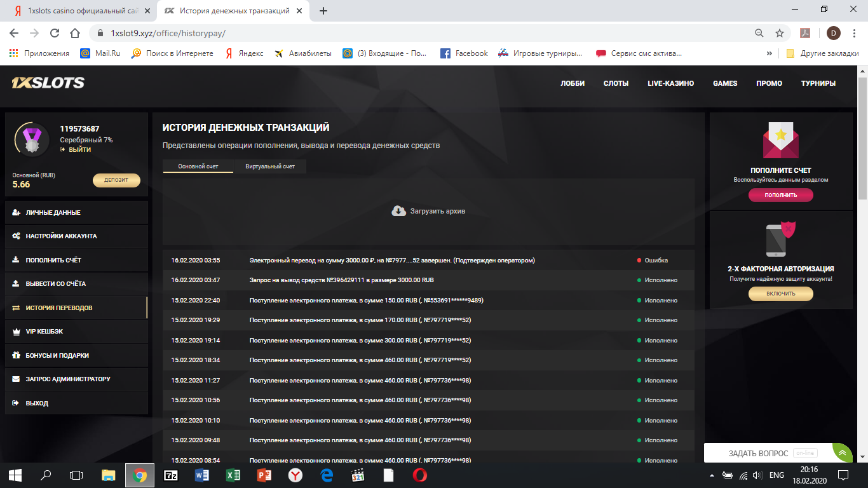
Task: Select ПОПОЛНИТЬ СЧЁТ in the sidebar
Action: tap(76, 260)
